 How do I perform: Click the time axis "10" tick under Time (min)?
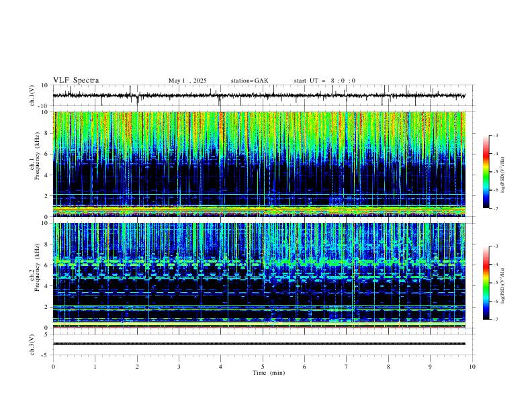pyautogui.click(x=472, y=367)
